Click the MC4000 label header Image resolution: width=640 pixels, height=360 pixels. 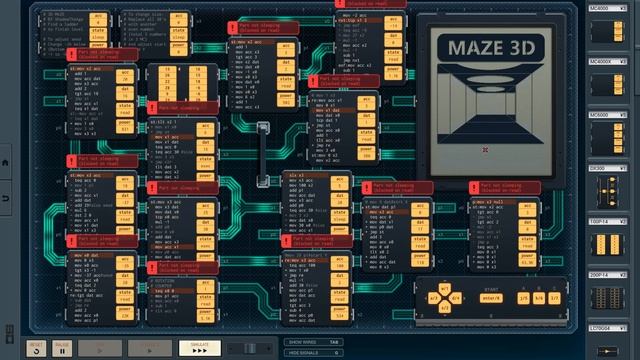[608, 8]
